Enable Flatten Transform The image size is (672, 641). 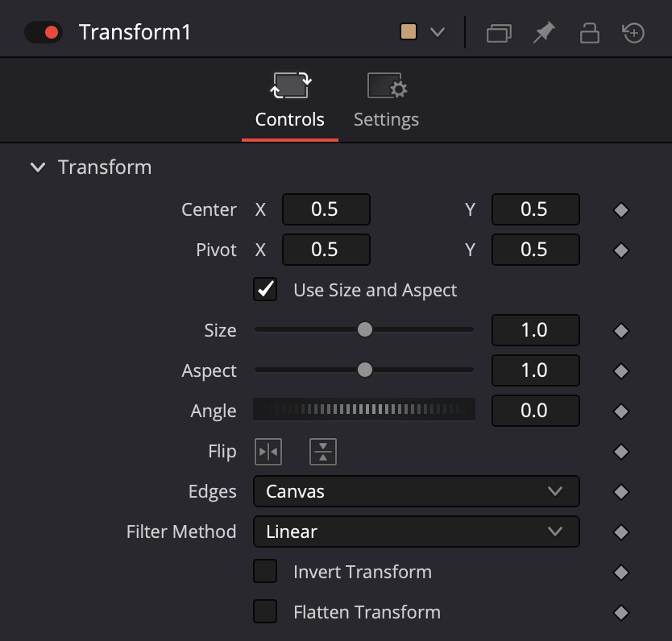click(x=265, y=612)
